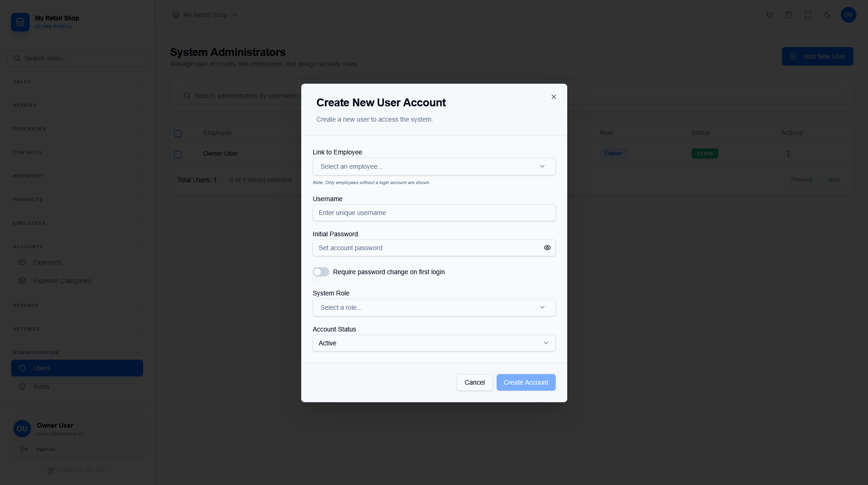Enter fullscreen mode using the expand icon

coord(807,15)
